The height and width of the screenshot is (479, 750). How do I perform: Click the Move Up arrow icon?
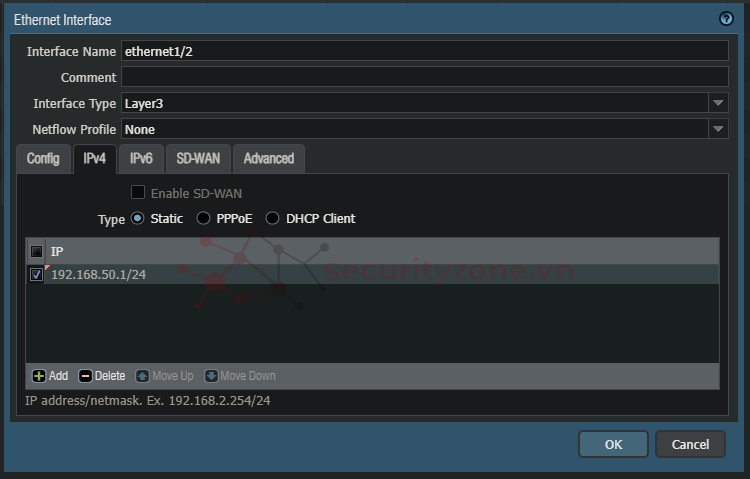pyautogui.click(x=142, y=376)
